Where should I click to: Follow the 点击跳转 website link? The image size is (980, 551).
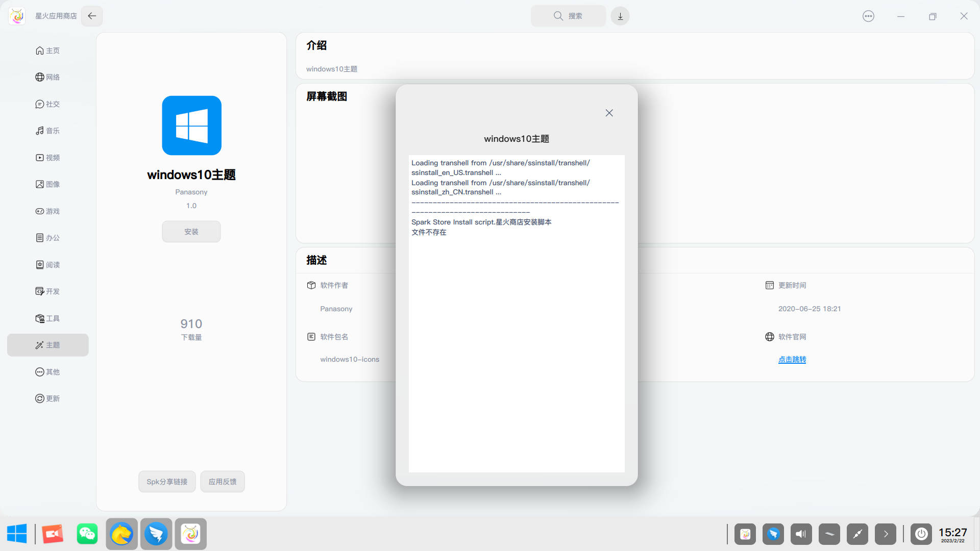pos(792,360)
